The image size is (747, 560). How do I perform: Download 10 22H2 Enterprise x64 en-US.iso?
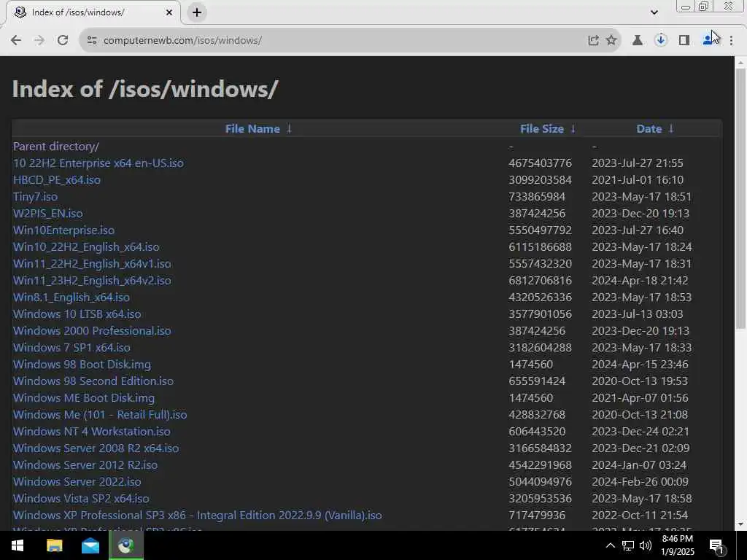click(98, 163)
